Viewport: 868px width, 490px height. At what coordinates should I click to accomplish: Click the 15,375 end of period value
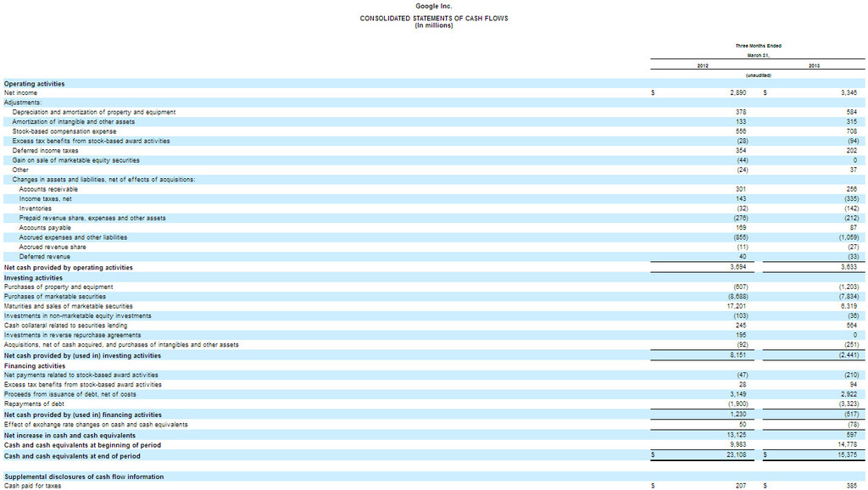[x=848, y=455]
